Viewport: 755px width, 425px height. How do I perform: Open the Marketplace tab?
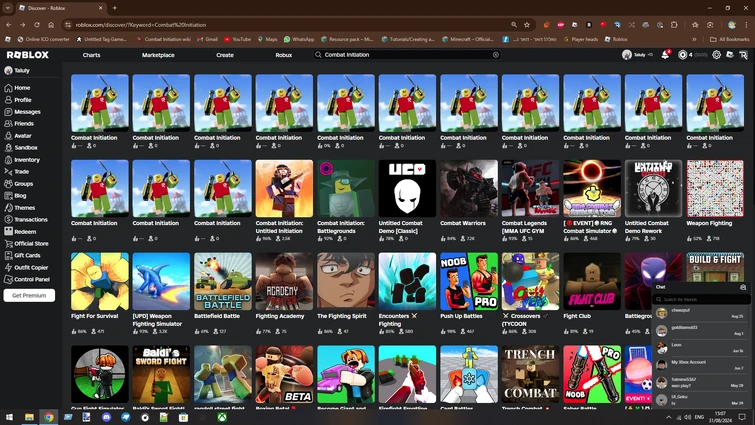[x=158, y=55]
